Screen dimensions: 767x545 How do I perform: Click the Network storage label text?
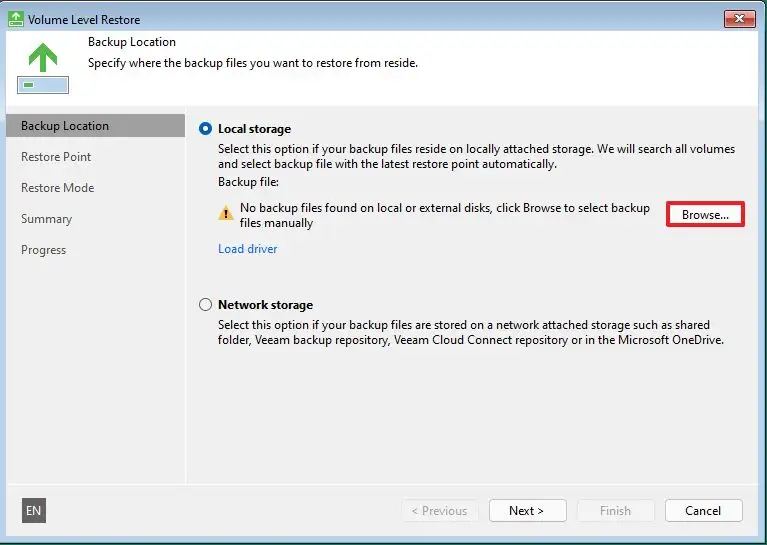click(266, 304)
